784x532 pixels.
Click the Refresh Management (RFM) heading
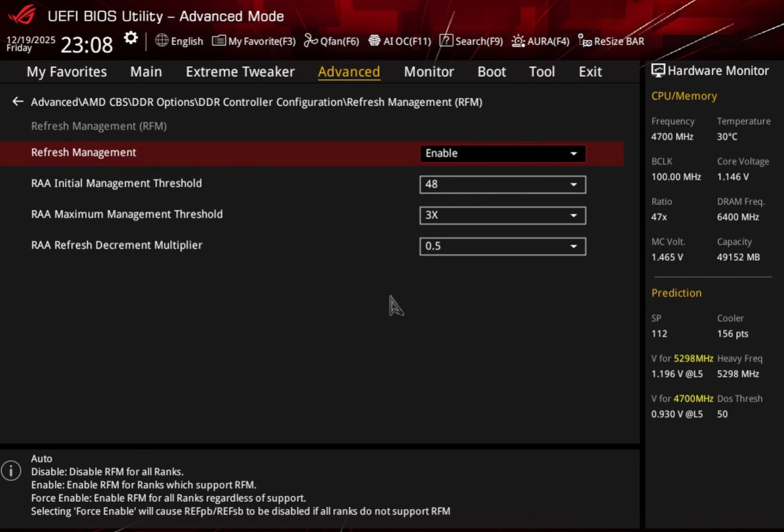(x=99, y=126)
